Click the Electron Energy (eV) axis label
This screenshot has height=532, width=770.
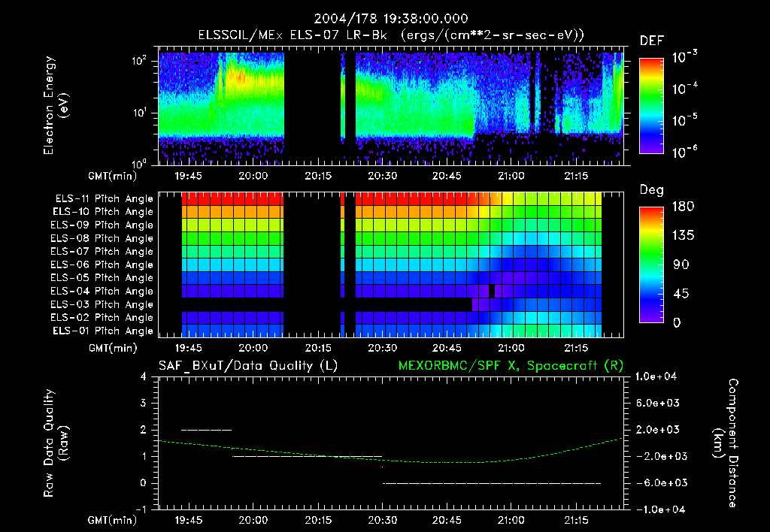coord(56,105)
